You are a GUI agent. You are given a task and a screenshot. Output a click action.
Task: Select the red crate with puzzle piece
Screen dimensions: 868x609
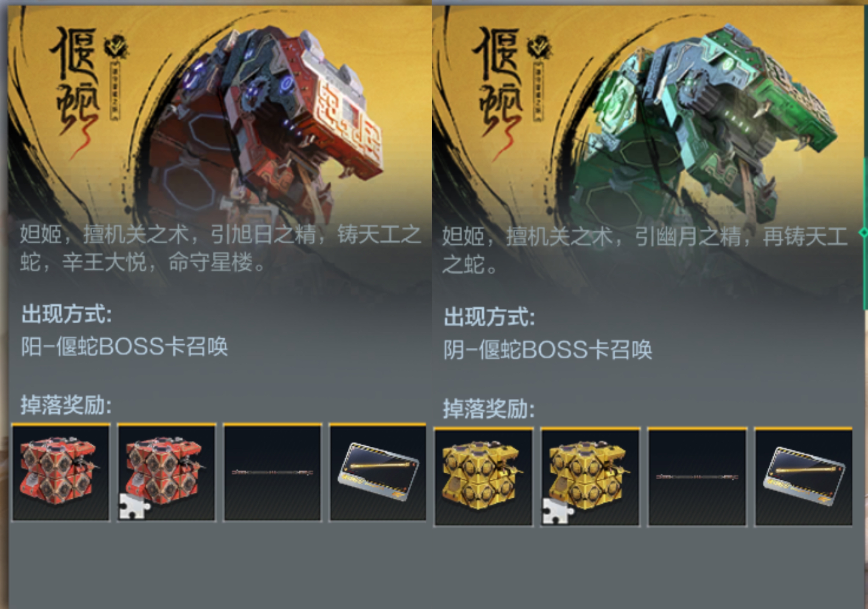(167, 472)
